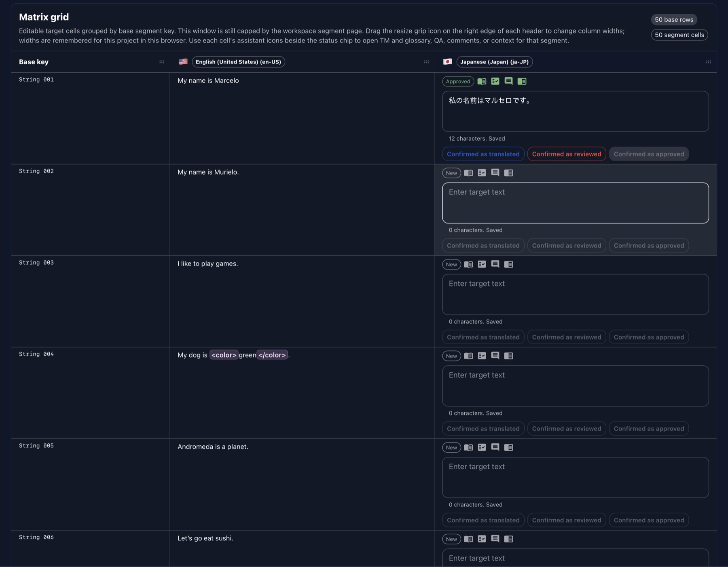The height and width of the screenshot is (567, 728).
Task: Open QA checklist icon for String 001
Action: (495, 81)
